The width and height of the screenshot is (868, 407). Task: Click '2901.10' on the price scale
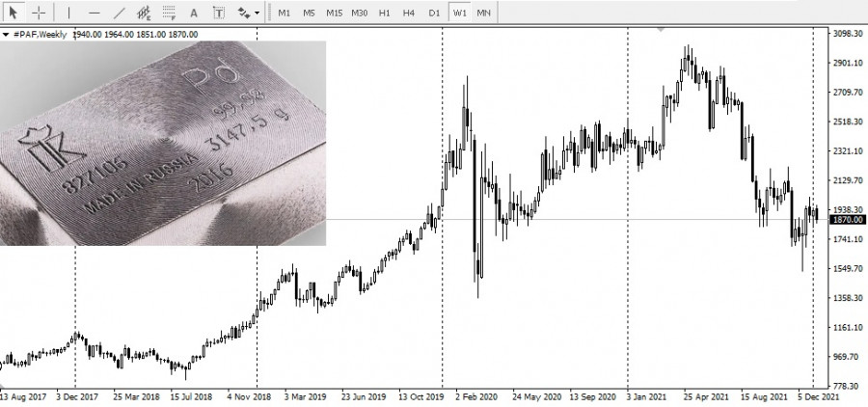point(848,63)
